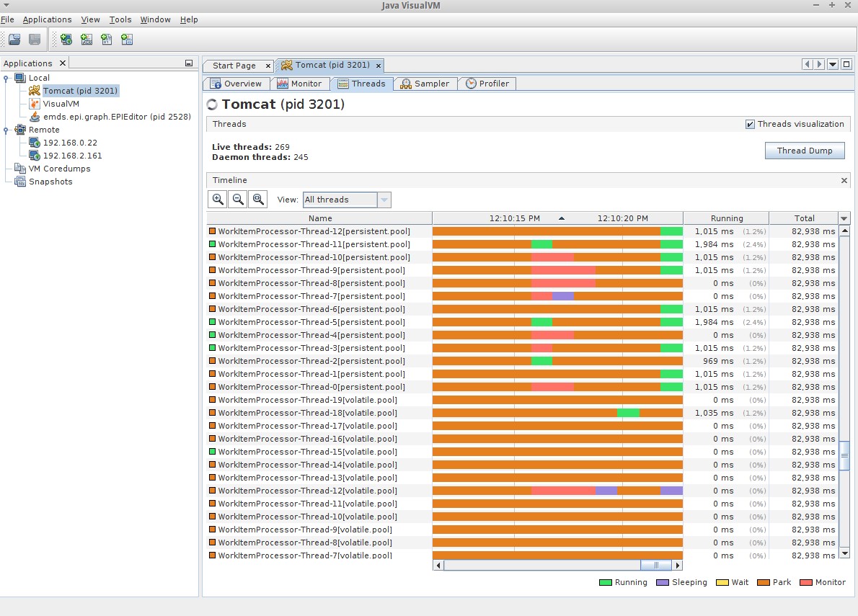Open the document tabs list dropdown arrow
The image size is (858, 616).
pos(833,65)
